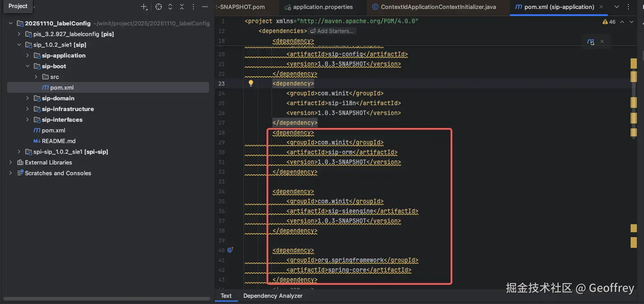Switch to application.properties tab
The width and height of the screenshot is (644, 304).
[x=323, y=7]
